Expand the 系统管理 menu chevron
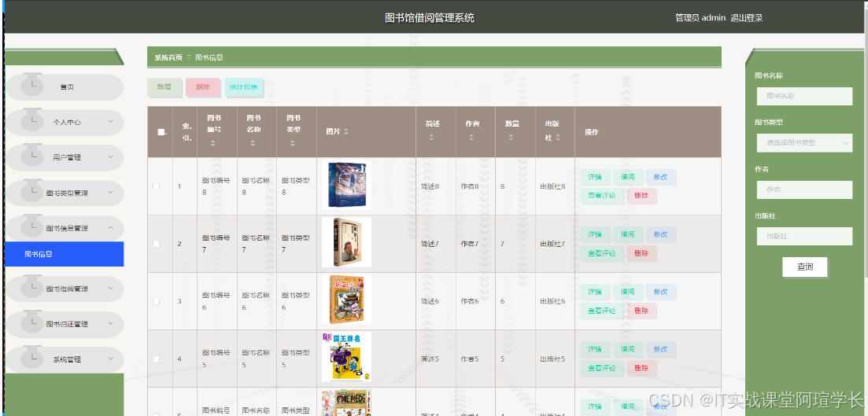The image size is (868, 416). click(111, 359)
